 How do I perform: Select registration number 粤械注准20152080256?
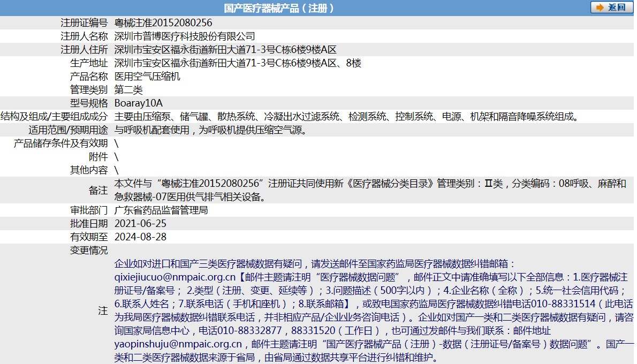[163, 22]
